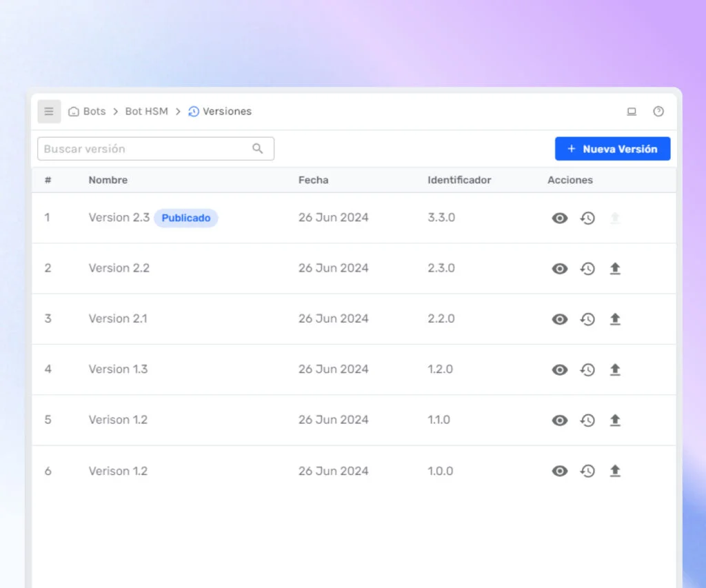Select the Versiones breadcrumb item
The width and height of the screenshot is (706, 588).
pos(226,112)
